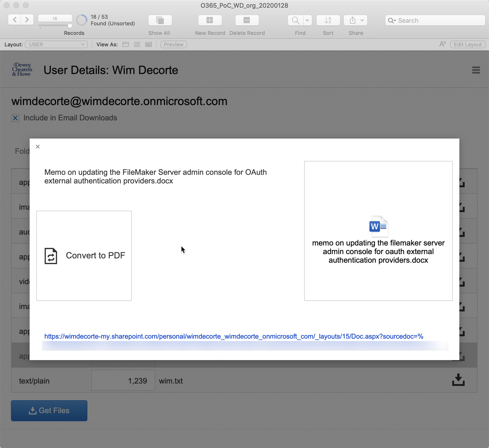Click the Find magnifier button
489x448 pixels.
pyautogui.click(x=295, y=20)
